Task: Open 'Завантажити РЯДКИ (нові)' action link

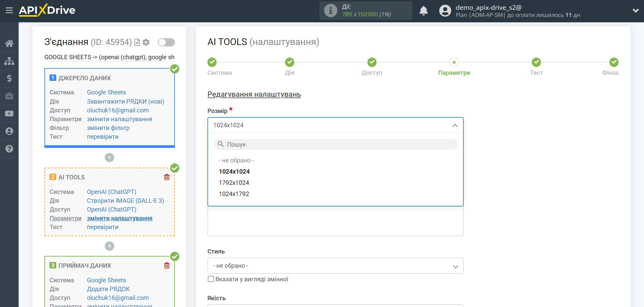Action: point(125,102)
